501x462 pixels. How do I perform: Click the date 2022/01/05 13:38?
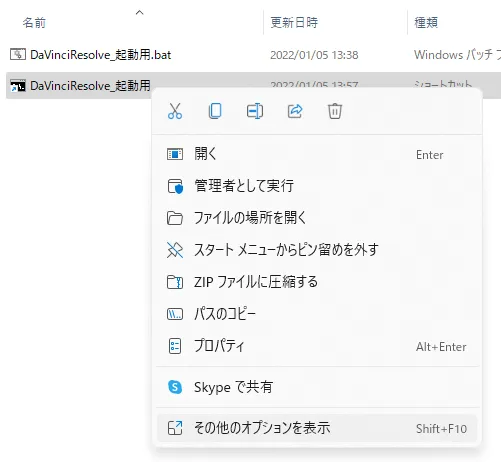click(314, 55)
